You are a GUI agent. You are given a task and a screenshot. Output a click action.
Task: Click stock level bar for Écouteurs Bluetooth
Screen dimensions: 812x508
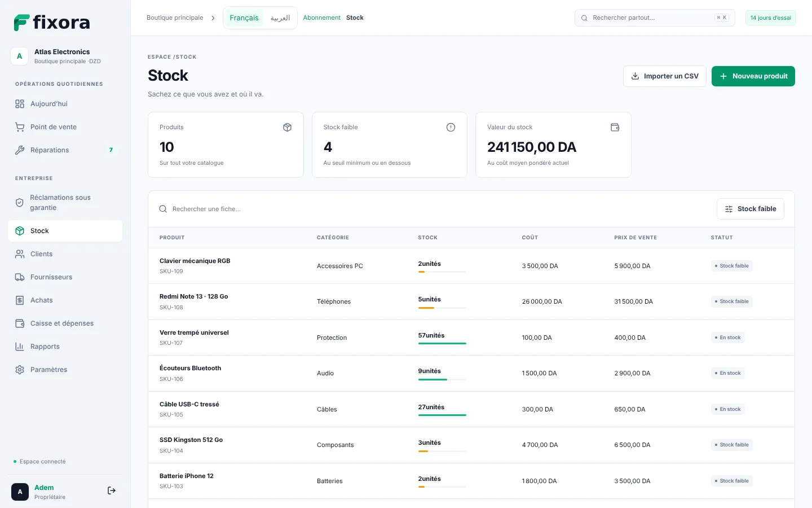pos(442,379)
